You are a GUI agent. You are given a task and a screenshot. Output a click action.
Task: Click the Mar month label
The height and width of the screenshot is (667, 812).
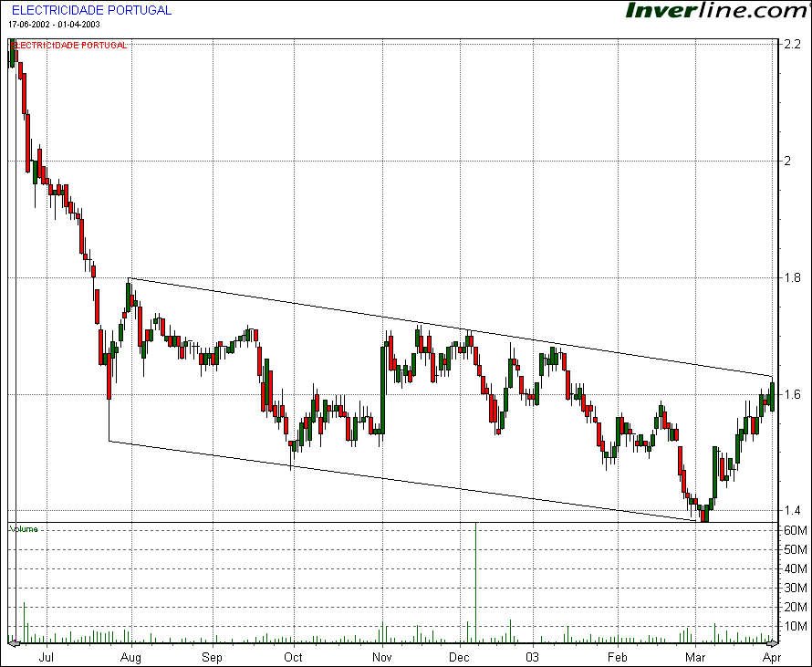(x=695, y=657)
